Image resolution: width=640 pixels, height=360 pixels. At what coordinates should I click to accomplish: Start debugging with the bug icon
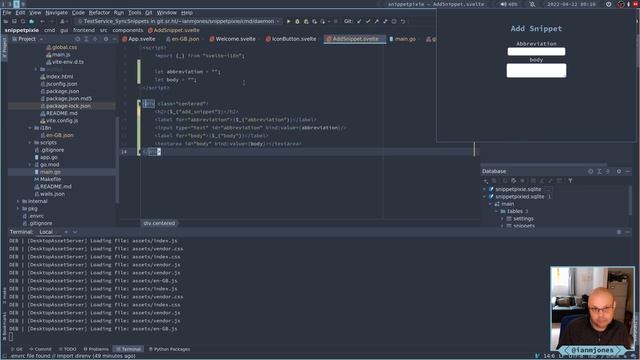[297, 21]
